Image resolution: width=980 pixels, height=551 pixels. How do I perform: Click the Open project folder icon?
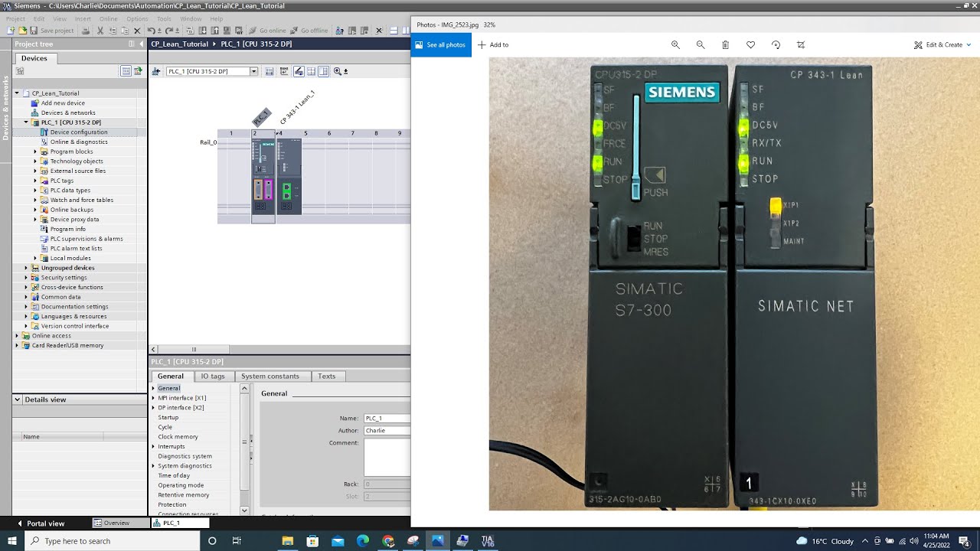[22, 31]
